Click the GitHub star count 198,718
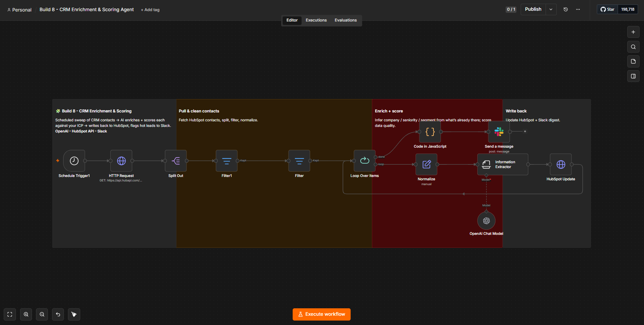The width and height of the screenshot is (644, 325). coord(628,9)
